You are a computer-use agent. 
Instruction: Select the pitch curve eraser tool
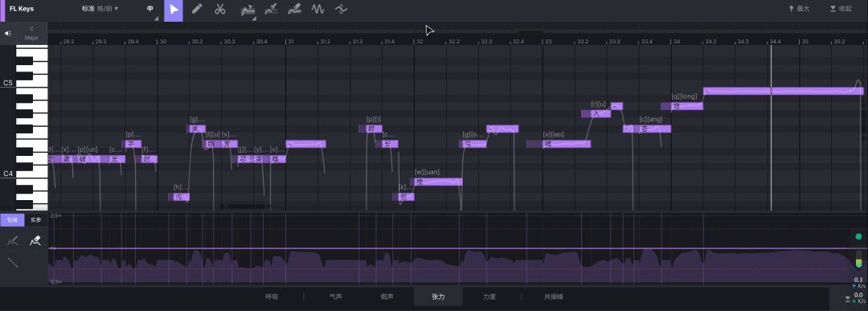(x=294, y=10)
